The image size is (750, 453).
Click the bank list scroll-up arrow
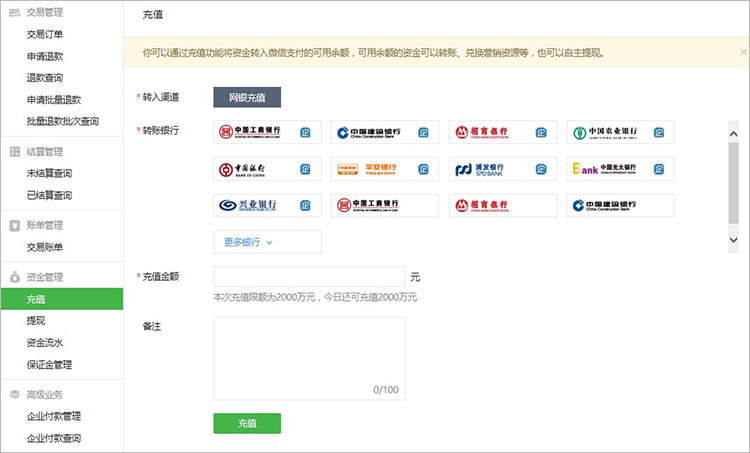pyautogui.click(x=733, y=134)
